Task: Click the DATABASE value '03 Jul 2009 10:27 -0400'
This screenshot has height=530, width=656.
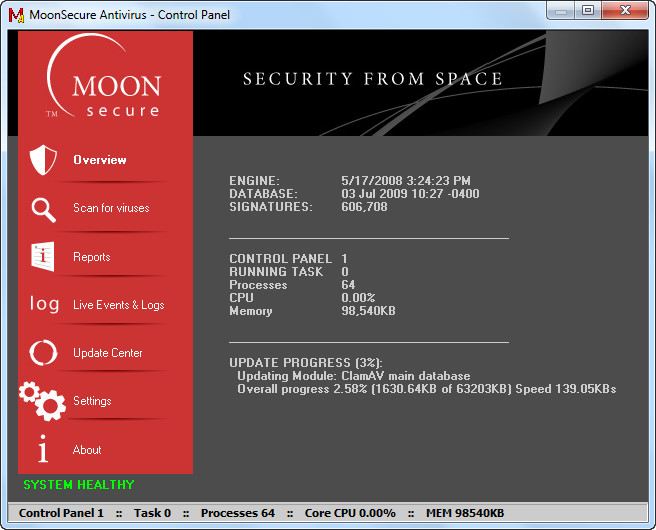Action: pyautogui.click(x=410, y=194)
